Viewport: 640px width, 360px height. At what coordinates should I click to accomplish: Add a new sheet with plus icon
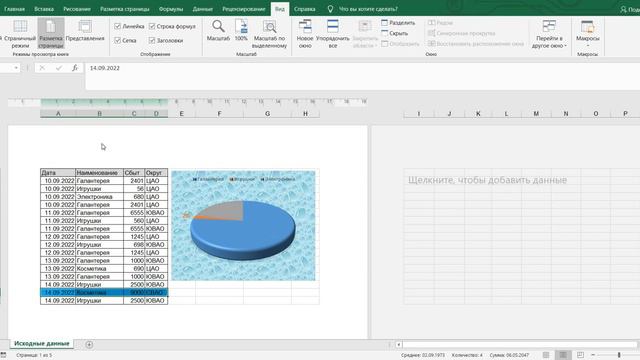tap(89, 344)
